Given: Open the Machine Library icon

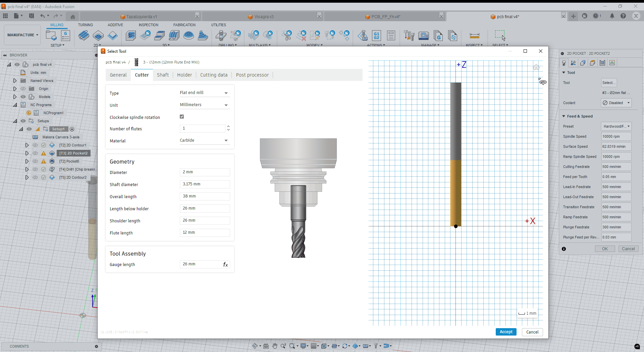Looking at the screenshot, I should (424, 35).
